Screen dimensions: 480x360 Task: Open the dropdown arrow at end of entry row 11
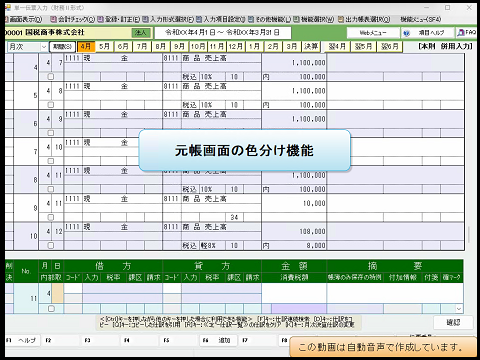pyautogui.click(x=459, y=309)
